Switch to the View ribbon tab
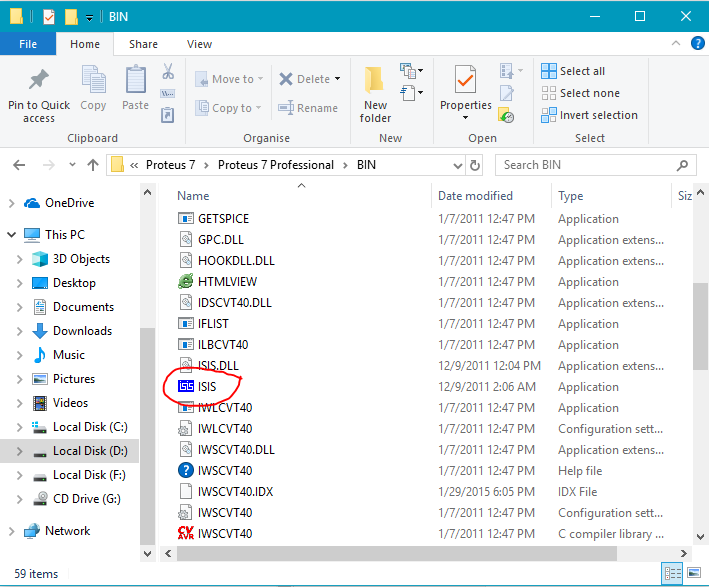Screen dimensions: 709x587 coord(199,44)
